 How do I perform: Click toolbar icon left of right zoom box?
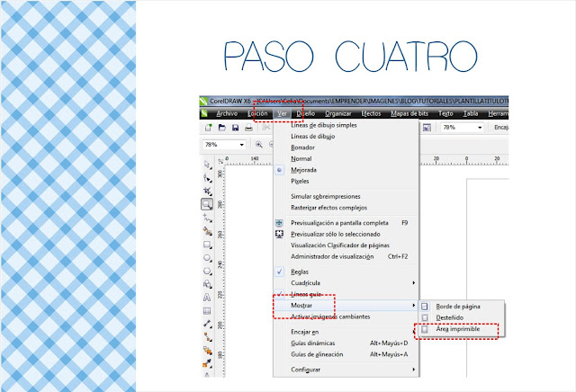point(427,128)
